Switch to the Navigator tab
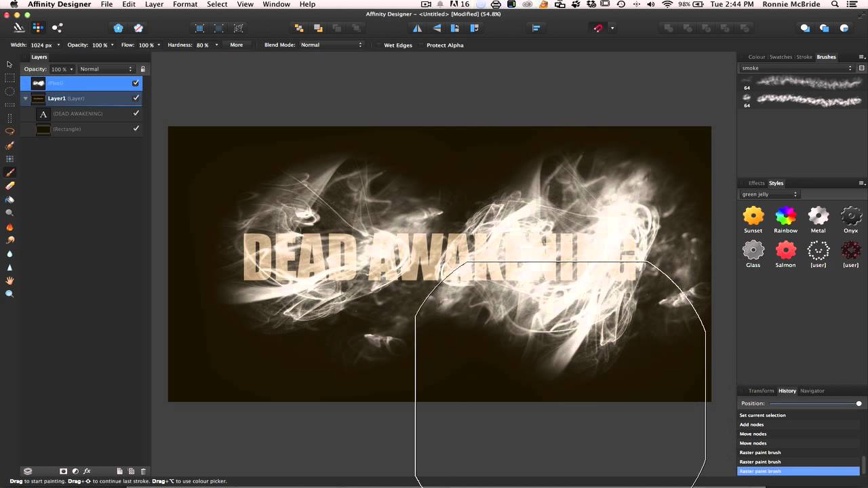The image size is (868, 488). click(812, 390)
